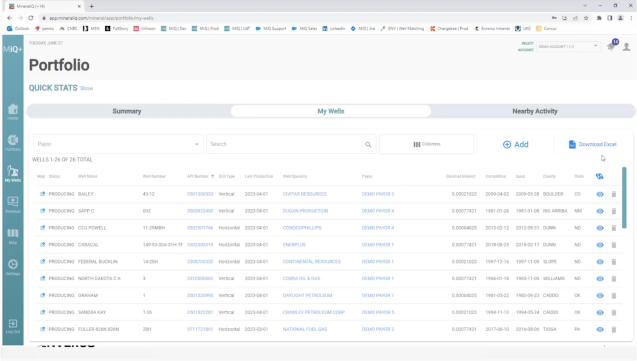Screen dimensions: 637x361
Task: Open the Map sidebar icon
Action: [x=13, y=236]
